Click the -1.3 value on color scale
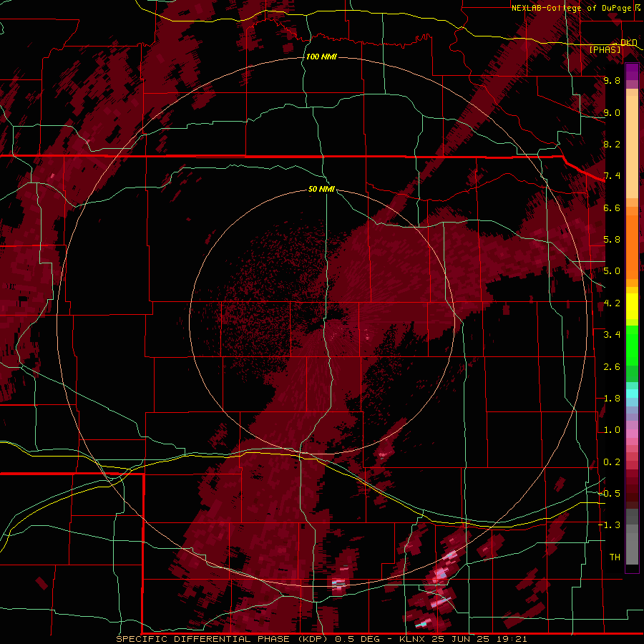The height and width of the screenshot is (644, 644). pos(610,525)
